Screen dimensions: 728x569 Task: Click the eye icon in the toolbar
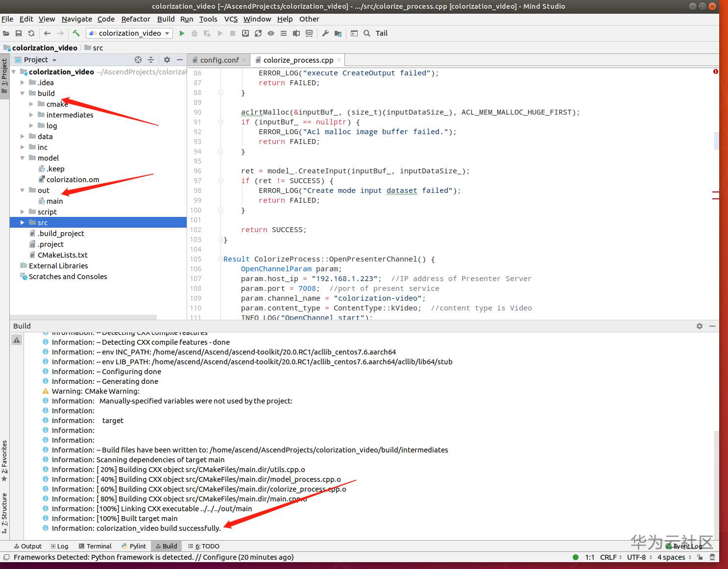(271, 33)
